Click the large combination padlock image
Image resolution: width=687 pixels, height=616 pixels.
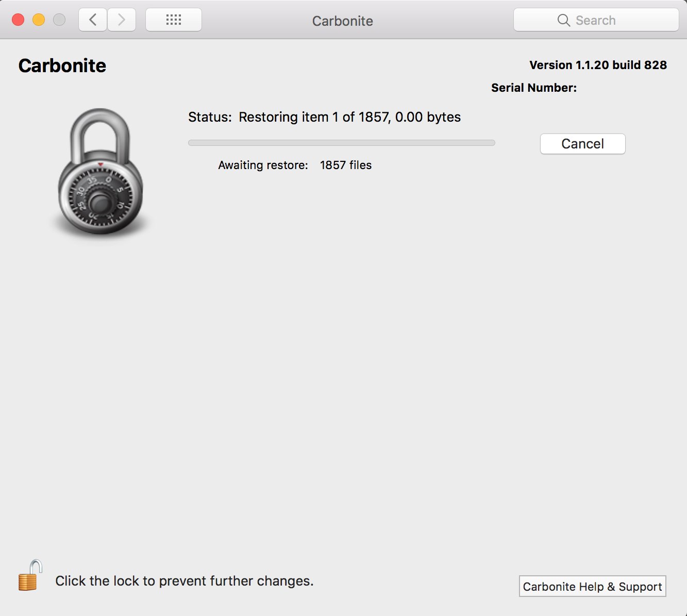(100, 172)
